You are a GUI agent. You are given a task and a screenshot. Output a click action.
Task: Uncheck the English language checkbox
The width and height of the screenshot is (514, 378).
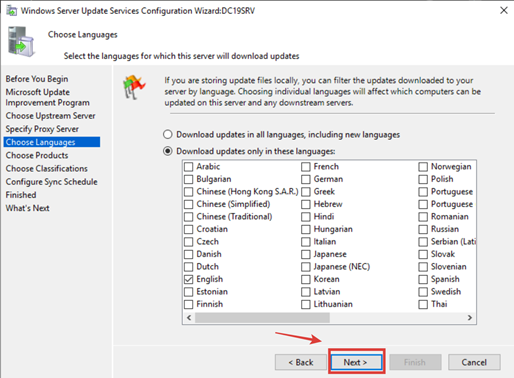(x=189, y=279)
